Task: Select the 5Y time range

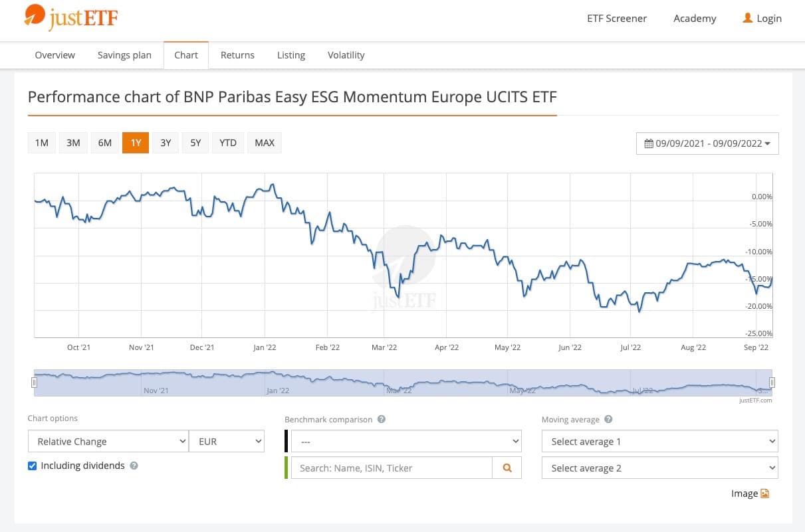Action: click(195, 143)
